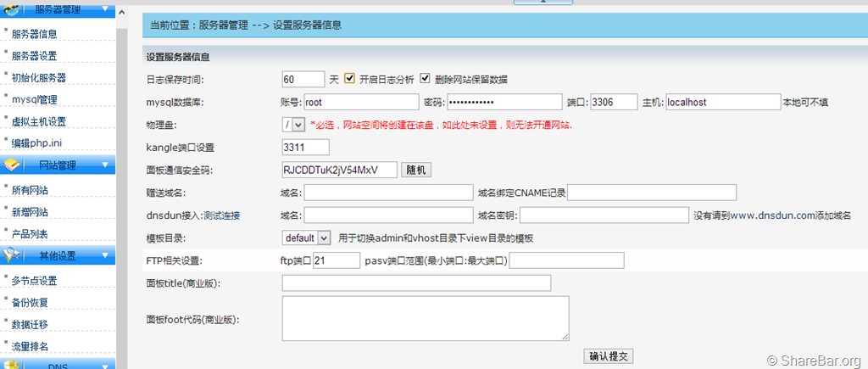This screenshot has width=868, height=369.
Task: Toggle the 删除网站保留数据 checkbox
Action: click(x=426, y=79)
